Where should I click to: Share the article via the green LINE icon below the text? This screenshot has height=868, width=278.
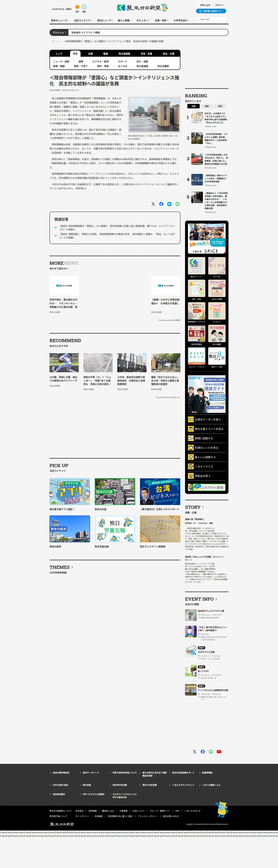178,204
